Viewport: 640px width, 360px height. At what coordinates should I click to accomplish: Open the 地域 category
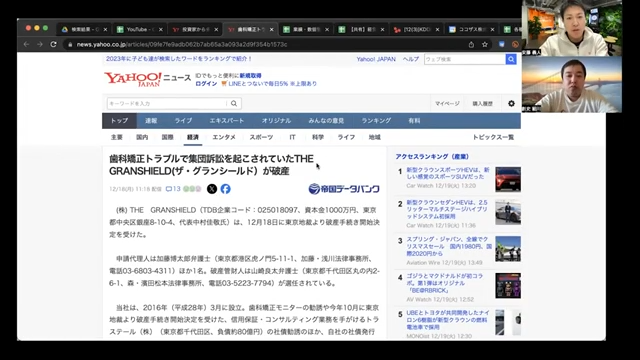(375, 137)
